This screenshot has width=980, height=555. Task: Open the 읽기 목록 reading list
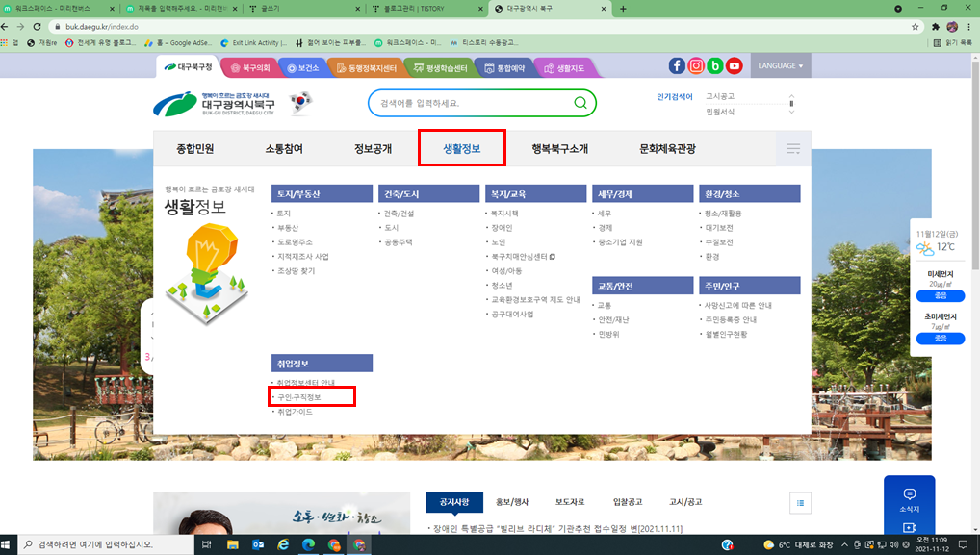(x=952, y=43)
